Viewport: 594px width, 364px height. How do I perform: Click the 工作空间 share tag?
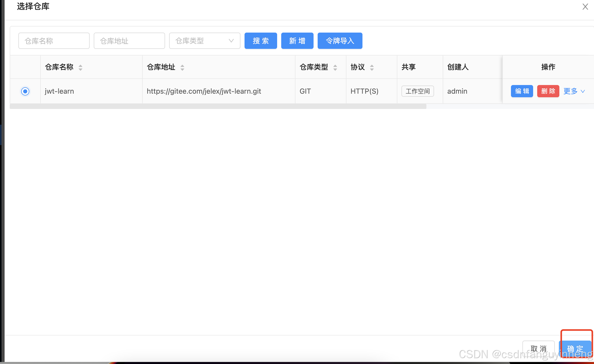click(418, 91)
